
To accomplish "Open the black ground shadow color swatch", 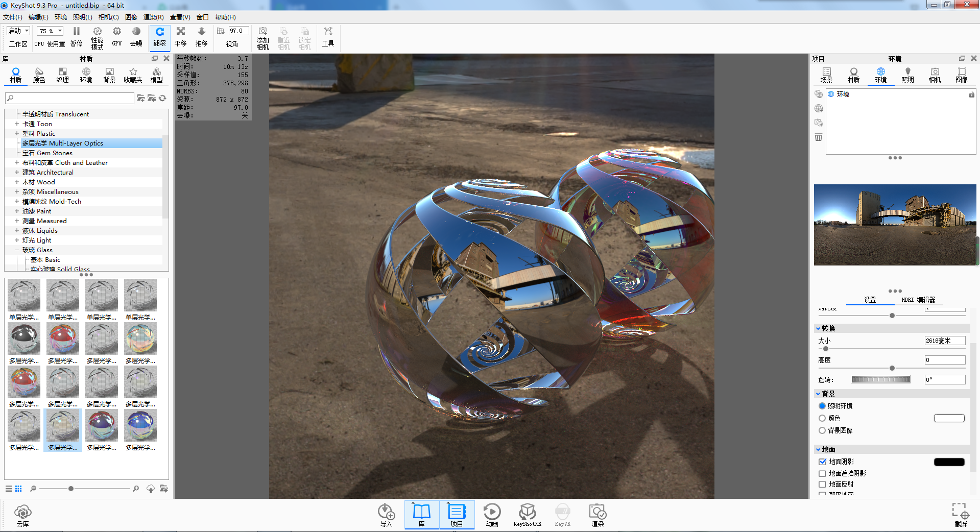I will (x=949, y=462).
